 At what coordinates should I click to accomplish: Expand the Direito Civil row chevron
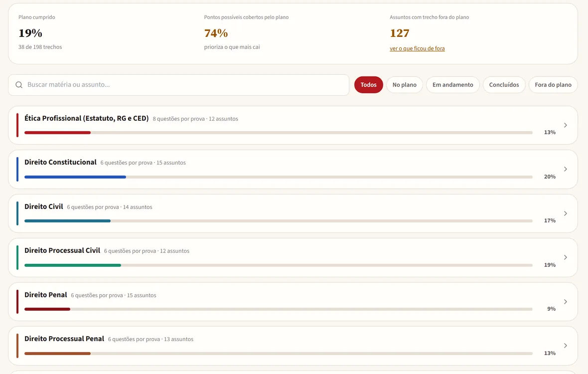tap(565, 213)
